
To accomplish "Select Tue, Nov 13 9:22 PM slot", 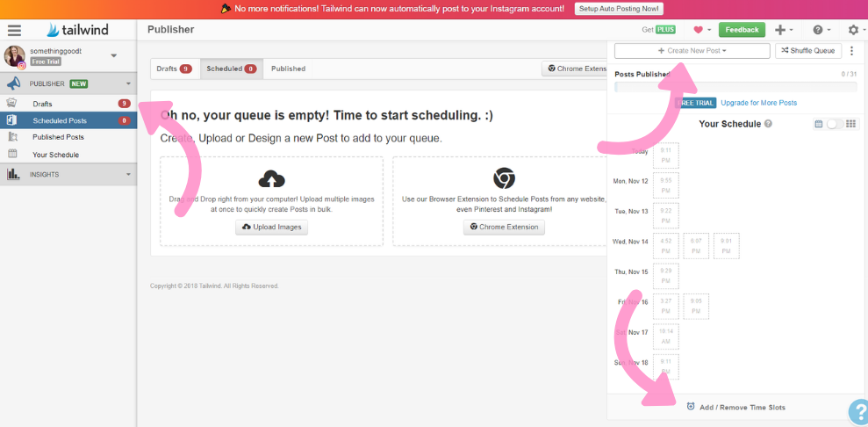I will click(x=666, y=215).
